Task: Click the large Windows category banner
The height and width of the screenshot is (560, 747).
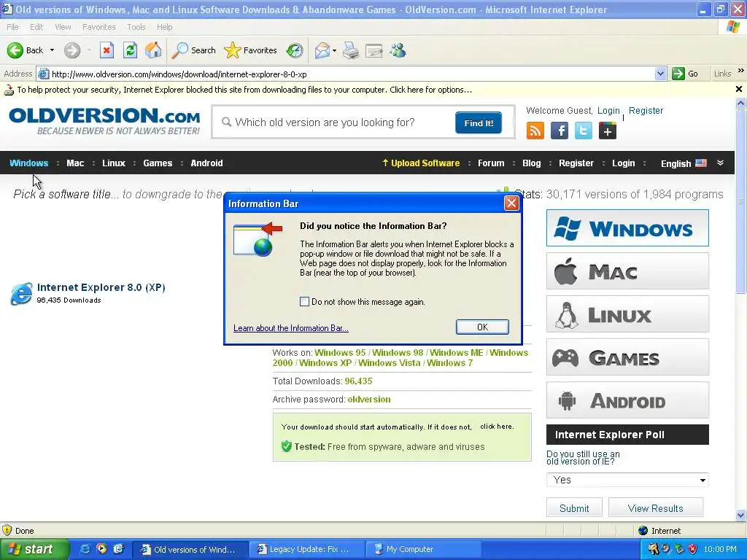Action: [x=627, y=228]
